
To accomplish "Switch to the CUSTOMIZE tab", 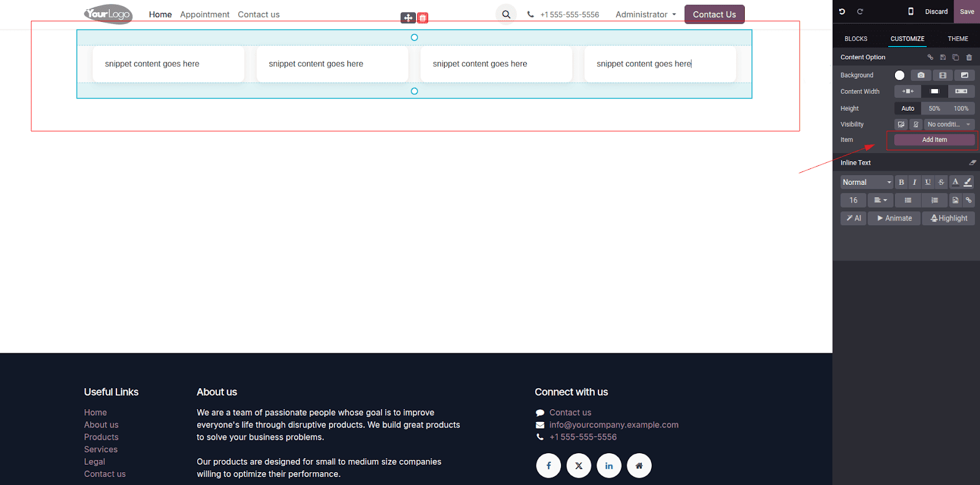I will [x=907, y=39].
